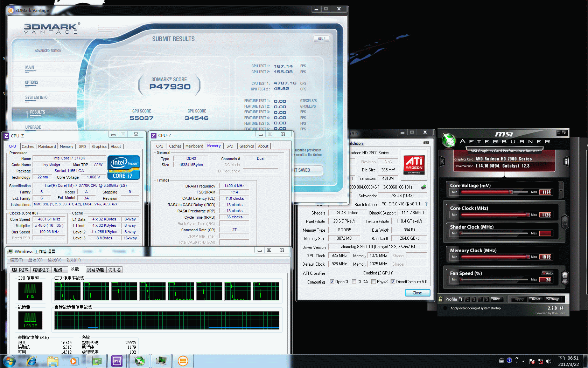Click the GPU-Z camera screenshot icon
The height and width of the screenshot is (368, 588).
(426, 143)
